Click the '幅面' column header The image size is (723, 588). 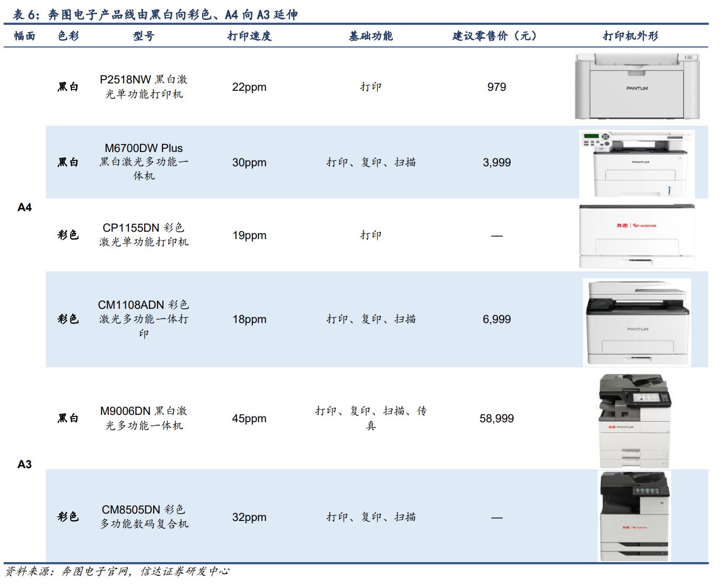tap(25, 36)
